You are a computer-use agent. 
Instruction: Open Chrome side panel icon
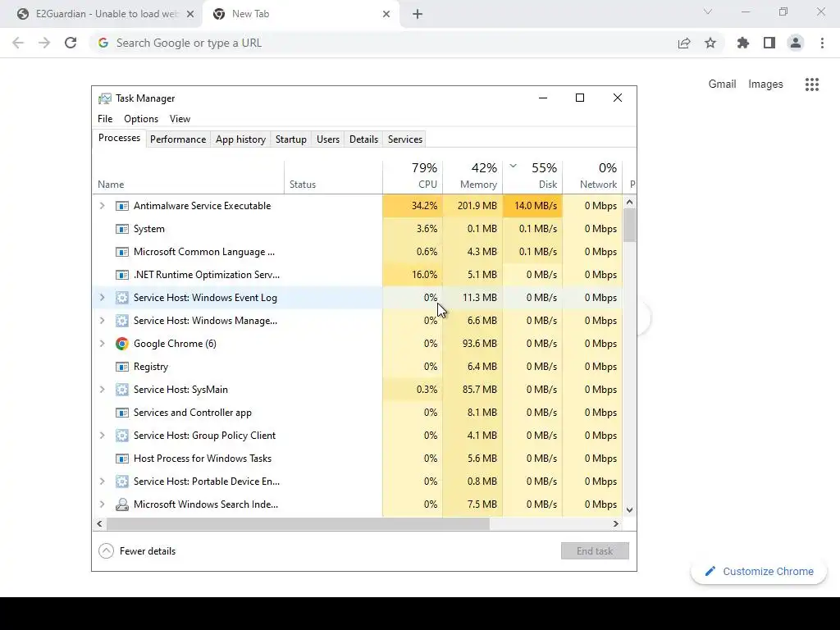pos(769,43)
